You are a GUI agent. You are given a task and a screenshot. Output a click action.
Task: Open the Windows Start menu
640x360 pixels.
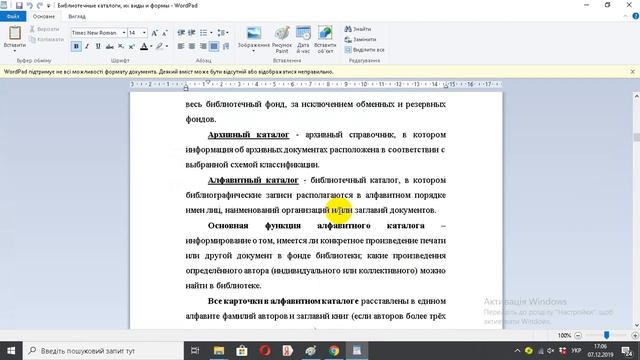(11, 351)
